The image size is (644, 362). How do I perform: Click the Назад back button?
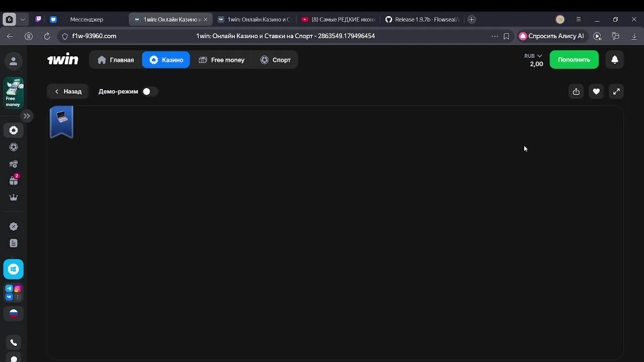click(x=68, y=92)
